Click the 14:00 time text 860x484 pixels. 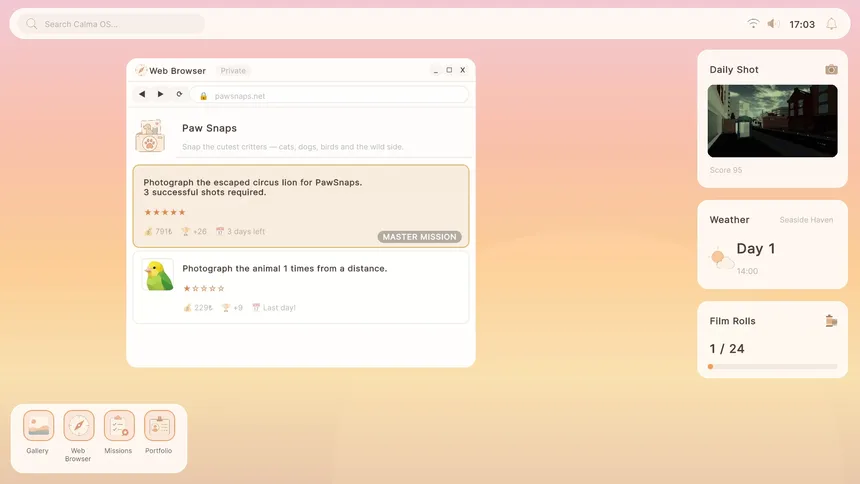coord(747,271)
